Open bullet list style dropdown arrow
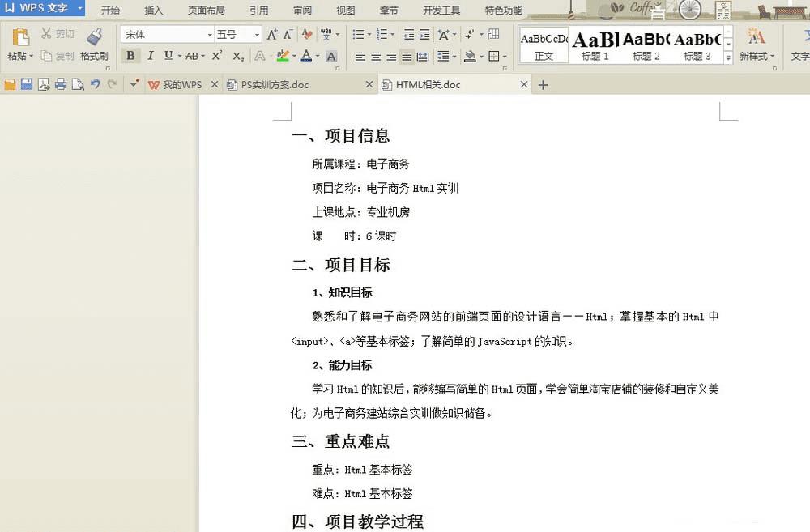The width and height of the screenshot is (810, 532). pos(369,35)
